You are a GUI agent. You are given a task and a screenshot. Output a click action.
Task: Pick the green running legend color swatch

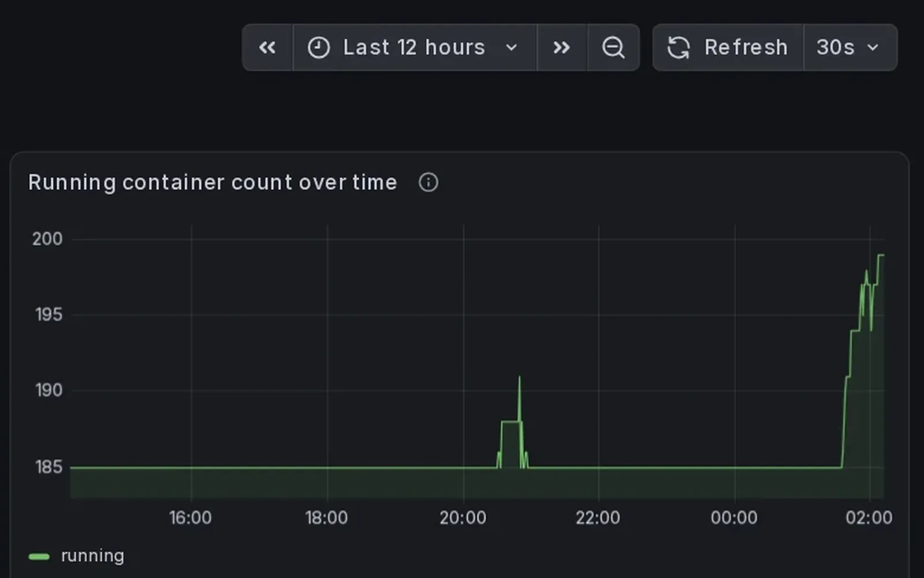[39, 557]
